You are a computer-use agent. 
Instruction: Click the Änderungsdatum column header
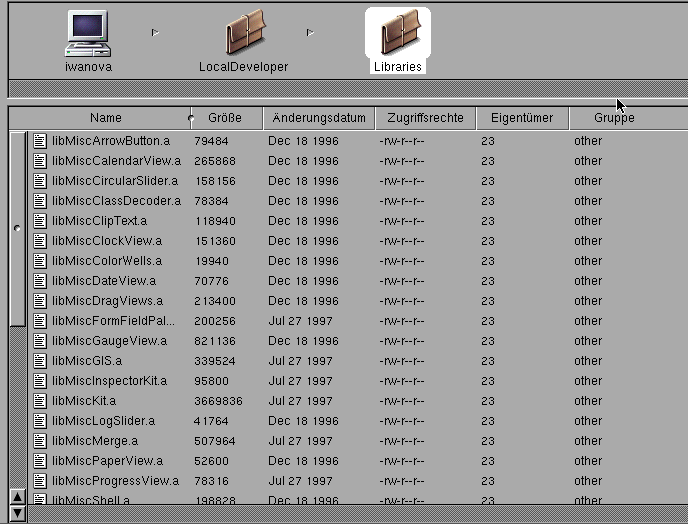pos(319,118)
